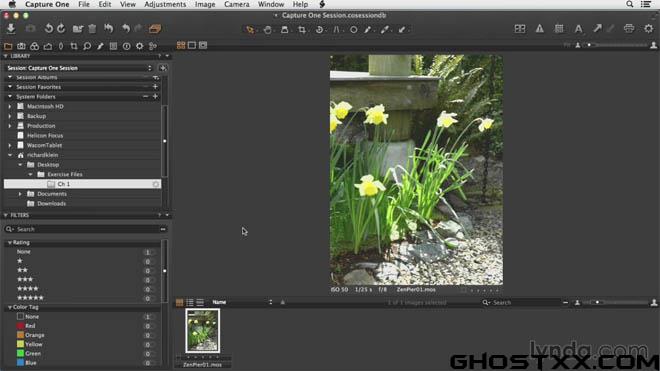Viewport: 660px width, 371px height.
Task: Open the Details magnifier tool tab
Action: pyautogui.click(x=87, y=46)
